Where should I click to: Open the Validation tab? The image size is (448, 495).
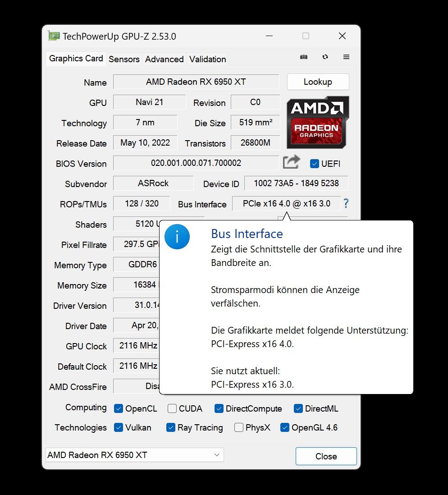tap(207, 59)
